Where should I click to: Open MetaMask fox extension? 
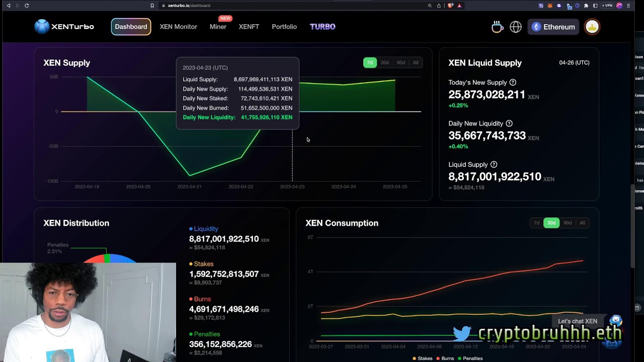(550, 6)
